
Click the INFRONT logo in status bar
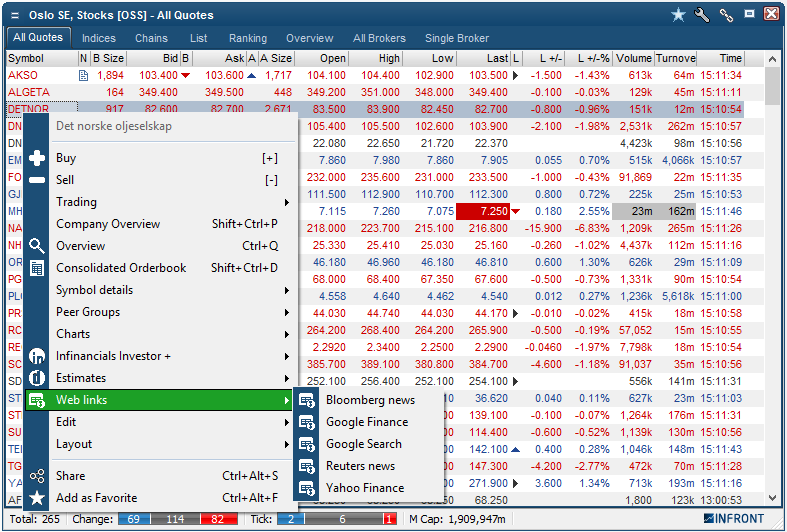[734, 518]
